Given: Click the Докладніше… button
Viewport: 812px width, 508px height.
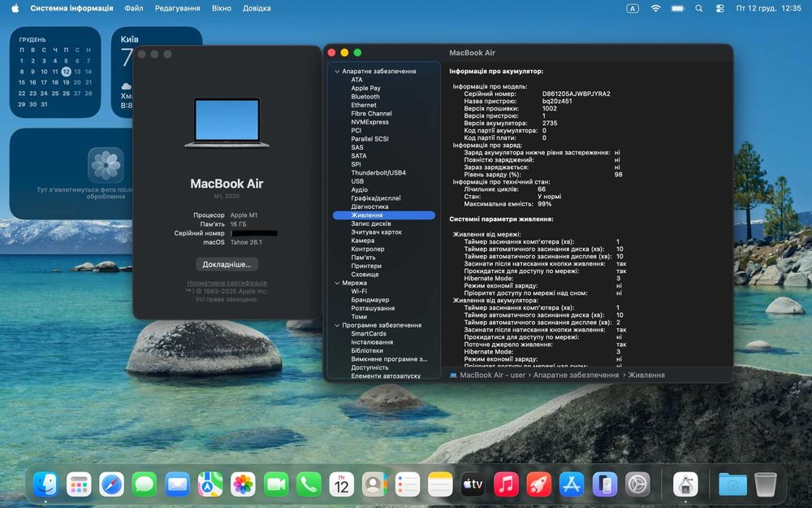Looking at the screenshot, I should point(227,264).
